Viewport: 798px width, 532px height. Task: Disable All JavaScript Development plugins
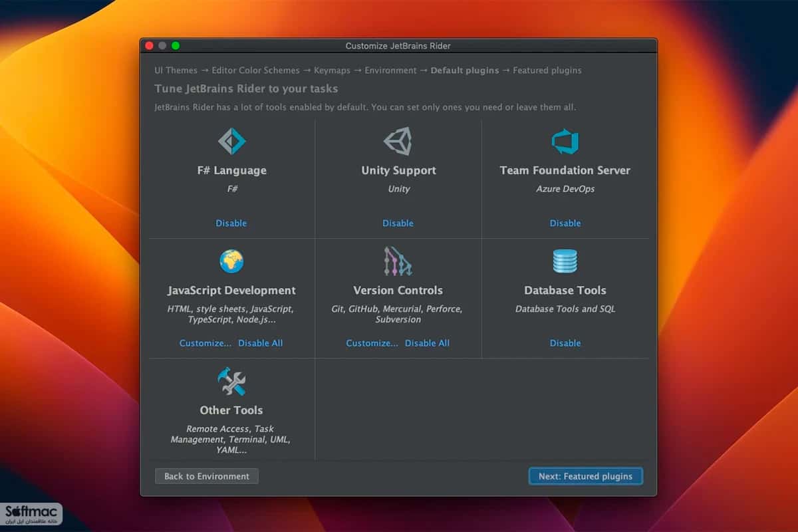261,343
